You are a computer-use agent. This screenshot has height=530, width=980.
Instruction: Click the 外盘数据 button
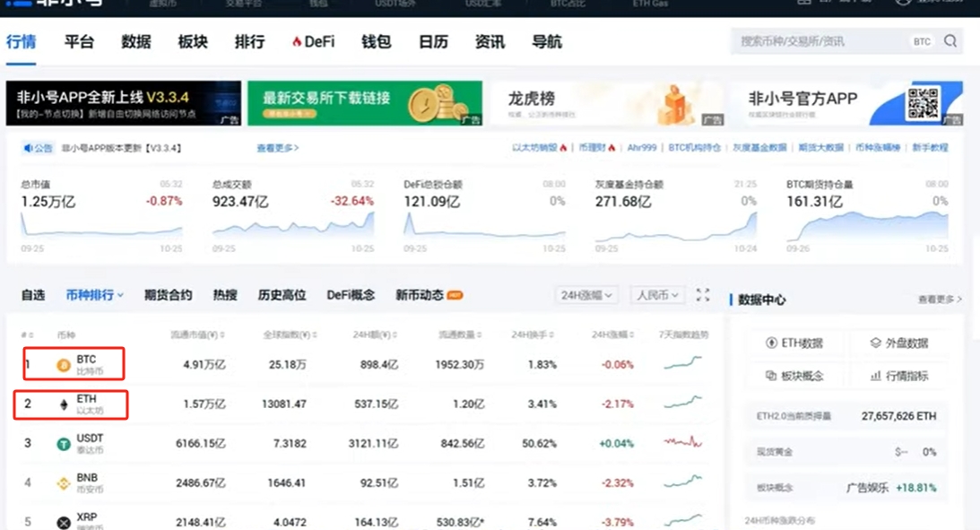[898, 343]
